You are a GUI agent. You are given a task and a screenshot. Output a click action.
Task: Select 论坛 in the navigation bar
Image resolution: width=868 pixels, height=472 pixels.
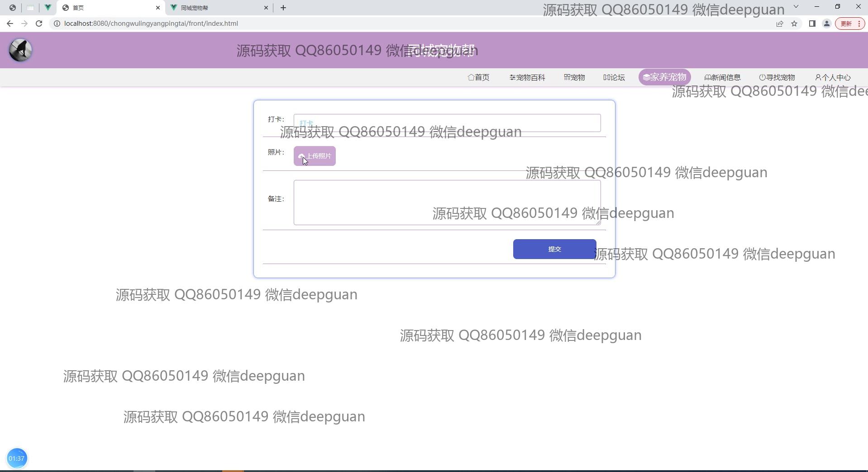click(x=614, y=77)
